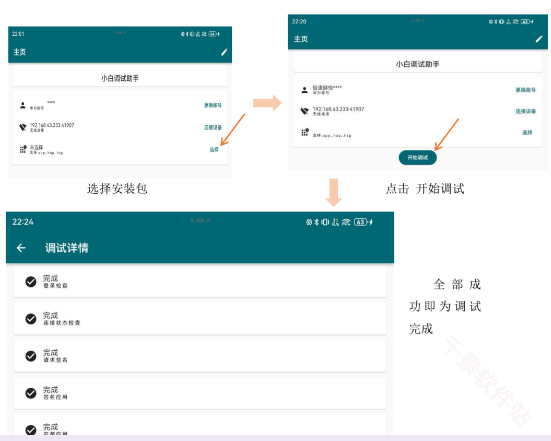The height and width of the screenshot is (441, 551).
Task: Click the check circle icon for 登录检查
Action: 31,281
